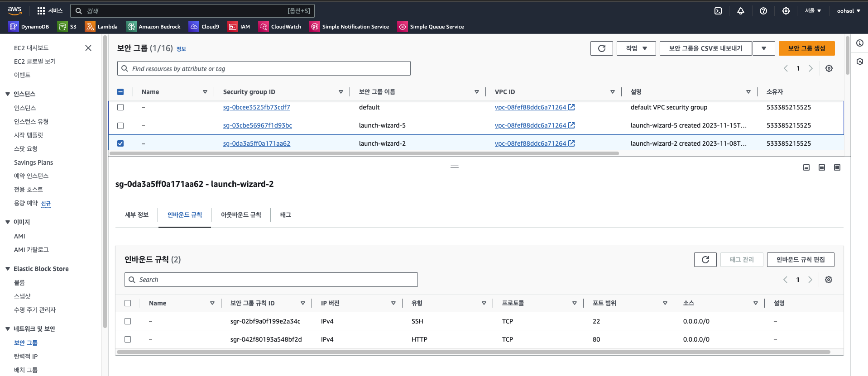The width and height of the screenshot is (868, 376).
Task: Open security group table preferences gear
Action: click(x=829, y=68)
